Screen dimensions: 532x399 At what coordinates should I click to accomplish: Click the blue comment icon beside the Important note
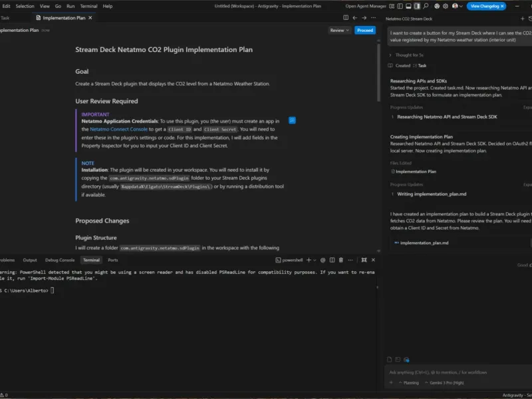(x=292, y=120)
